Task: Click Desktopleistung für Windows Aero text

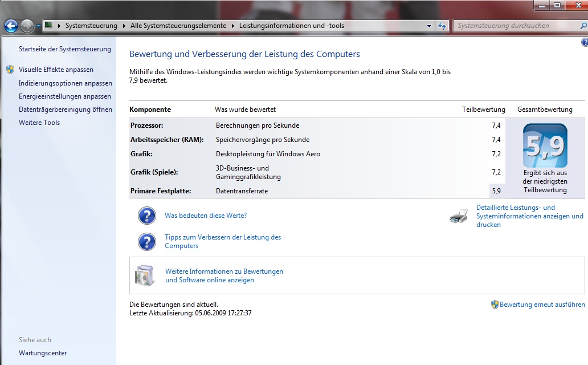Action: point(268,154)
